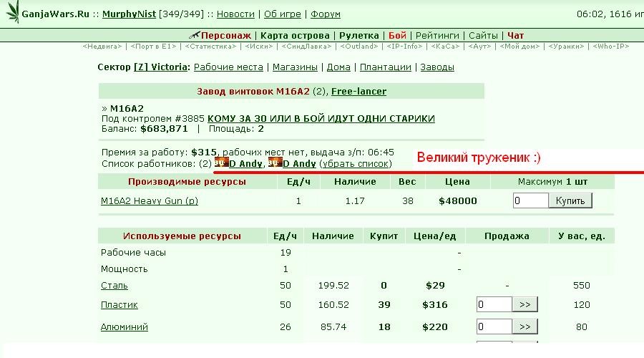Click the >> button in the Алюминий row
Viewport: 644px width, 358px height.
click(525, 326)
